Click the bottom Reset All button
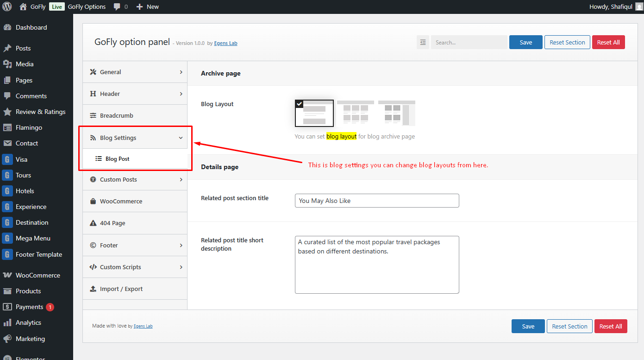Image resolution: width=644 pixels, height=360 pixels. (x=611, y=326)
